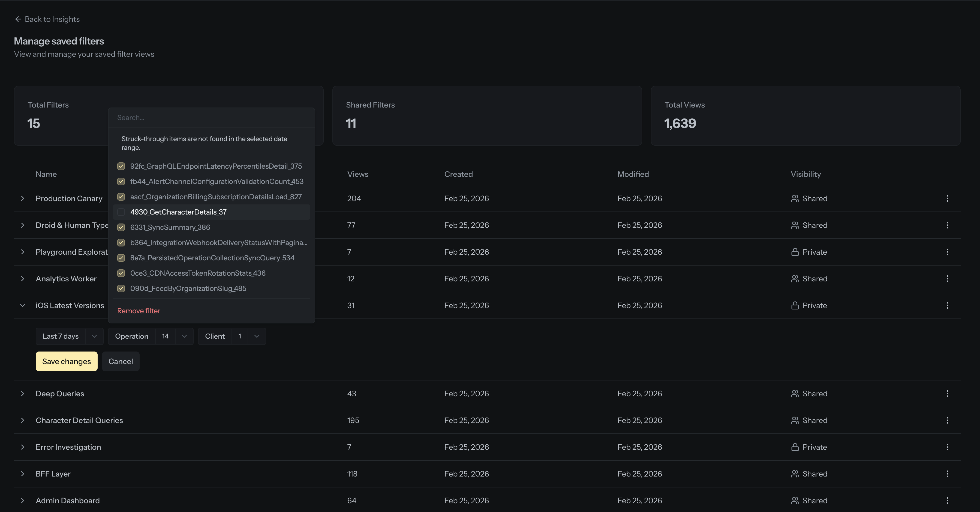Open the kebab menu for Production Canary

pos(947,198)
